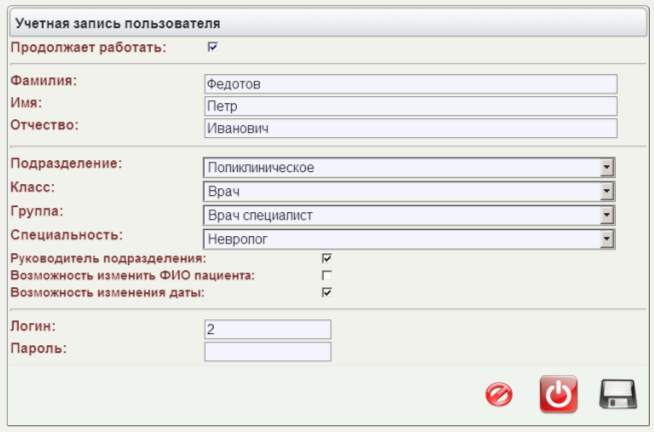Image resolution: width=654 pixels, height=432 pixels.
Task: Toggle the 'Продолжает работать' checkbox
Action: [212, 46]
